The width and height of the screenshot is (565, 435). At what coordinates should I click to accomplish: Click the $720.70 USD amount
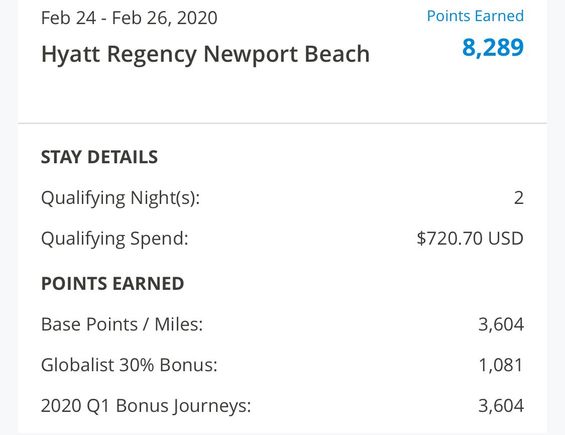click(x=470, y=239)
